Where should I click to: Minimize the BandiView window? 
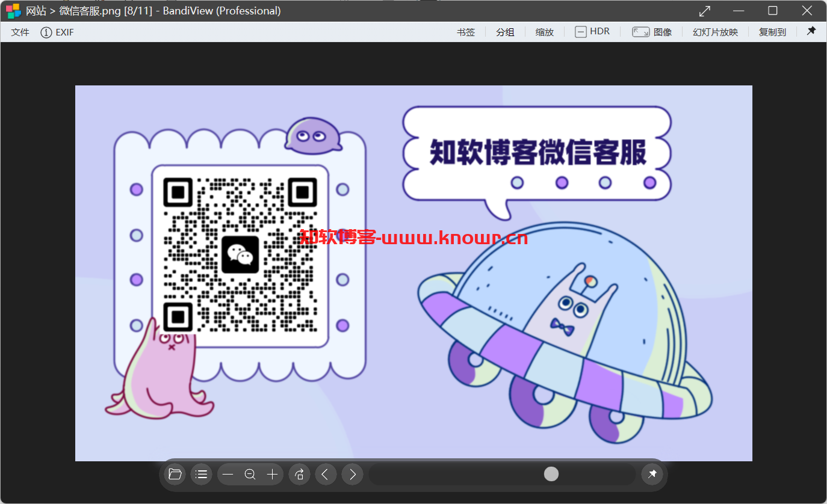[739, 11]
